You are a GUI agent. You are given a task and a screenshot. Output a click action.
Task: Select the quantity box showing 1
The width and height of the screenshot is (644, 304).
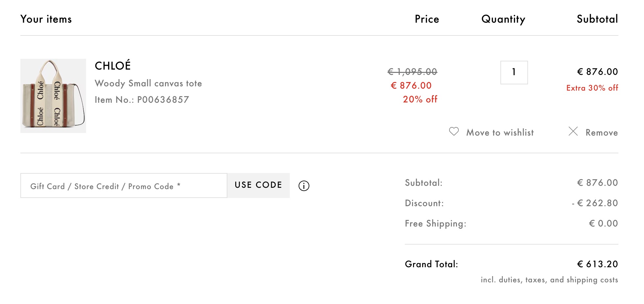tap(514, 73)
